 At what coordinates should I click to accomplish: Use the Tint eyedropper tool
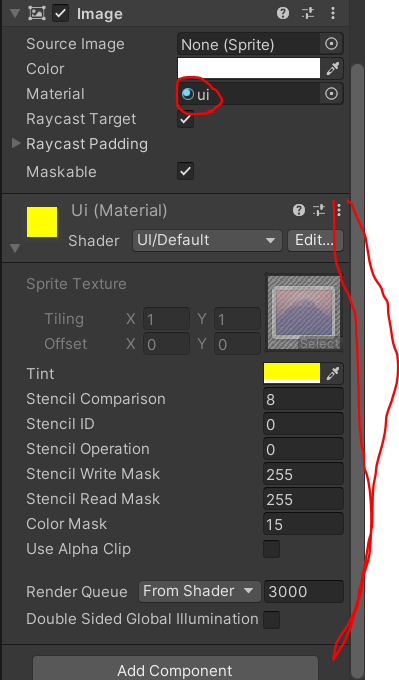(x=333, y=374)
